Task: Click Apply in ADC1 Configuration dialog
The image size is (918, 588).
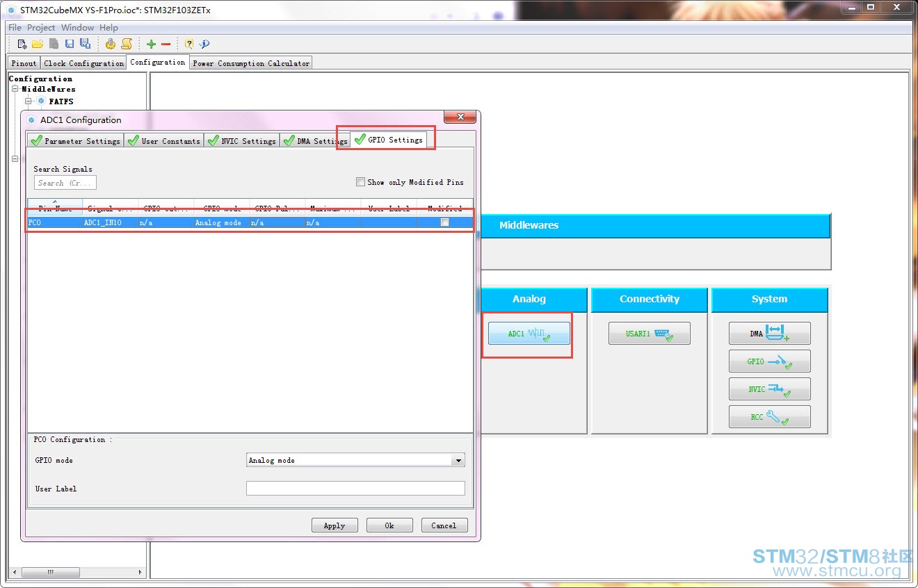Action: tap(335, 525)
